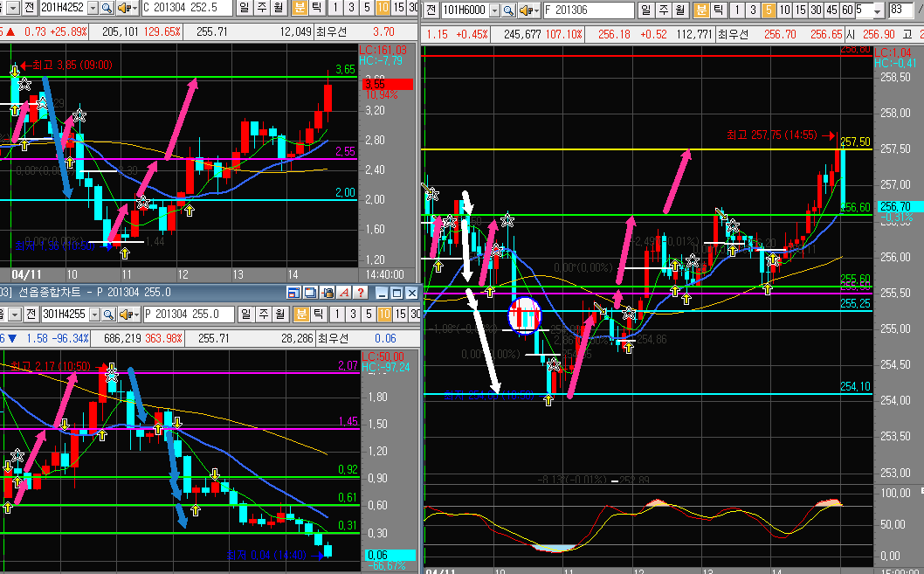
Task: Switch C 201304 chart to 월 (monthly)
Action: pyautogui.click(x=279, y=8)
